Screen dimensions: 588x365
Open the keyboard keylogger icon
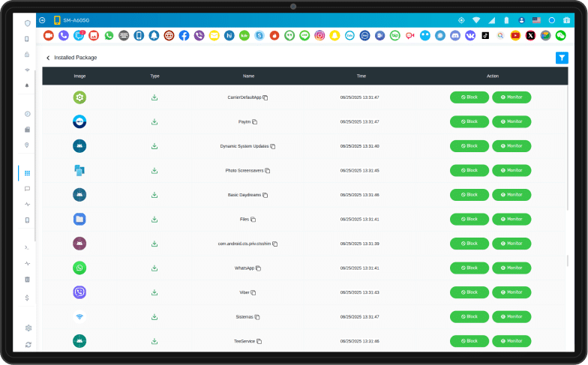(124, 36)
